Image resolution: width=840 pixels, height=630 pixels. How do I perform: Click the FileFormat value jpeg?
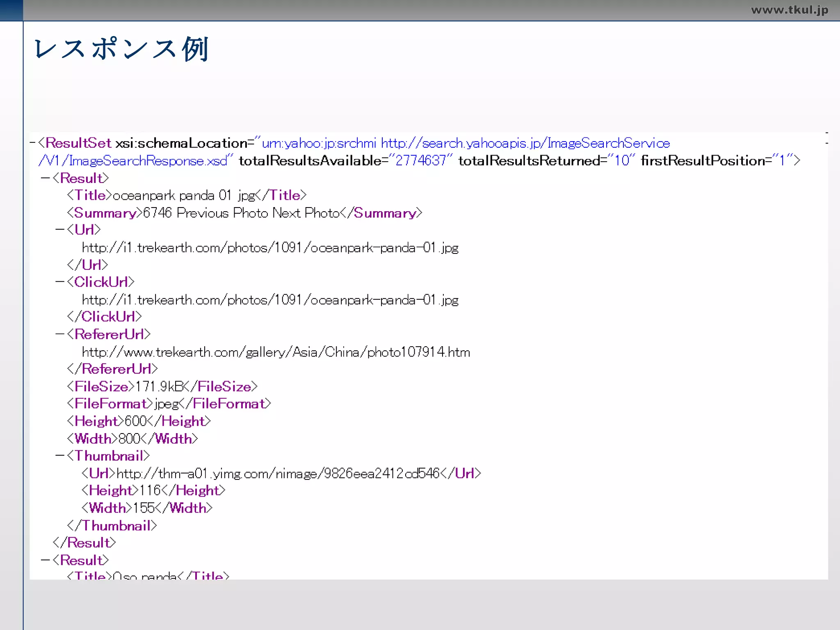[x=167, y=404]
